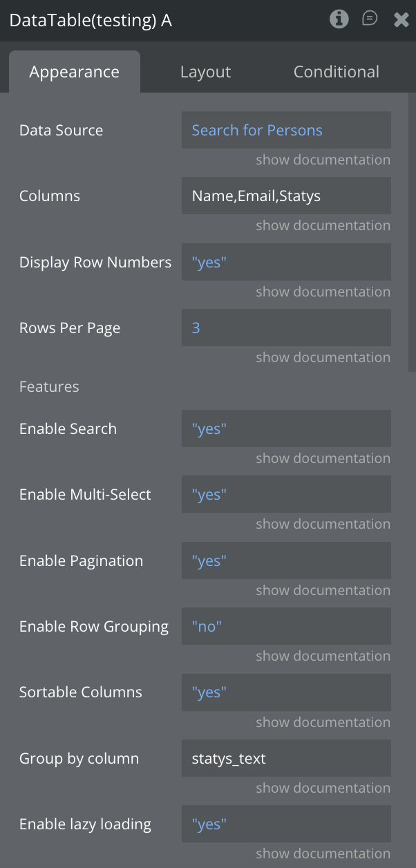Select the Appearance tab

point(75,72)
